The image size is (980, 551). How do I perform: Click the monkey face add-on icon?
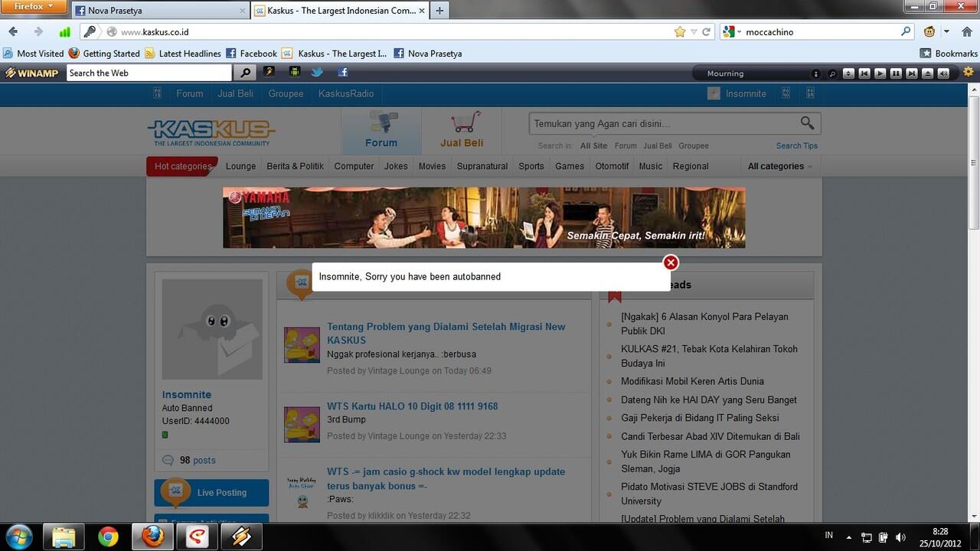pyautogui.click(x=929, y=32)
